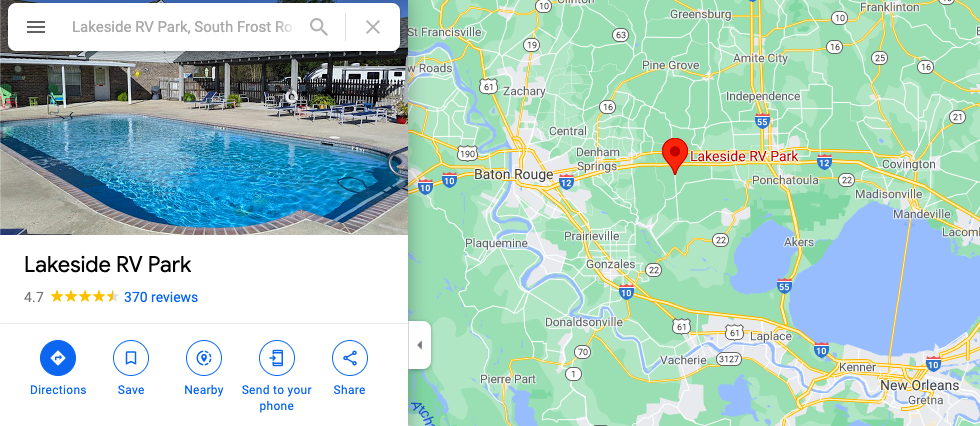Click the Lakeside RV Park map label
The height and width of the screenshot is (426, 980).
(744, 156)
